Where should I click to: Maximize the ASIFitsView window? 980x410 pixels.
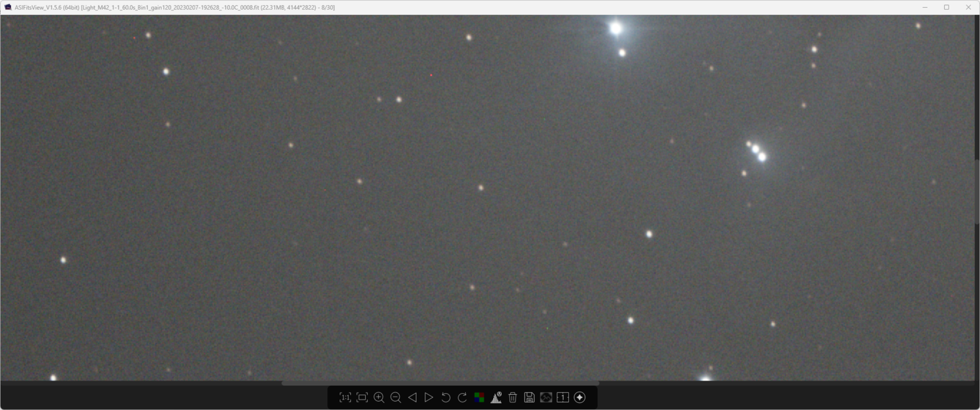pyautogui.click(x=946, y=7)
